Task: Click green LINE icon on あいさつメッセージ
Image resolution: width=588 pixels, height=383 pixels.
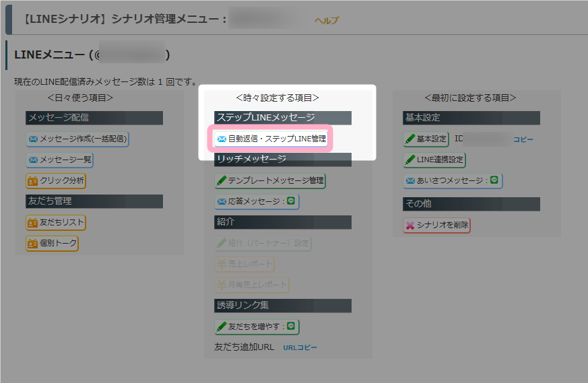Action: tap(494, 180)
